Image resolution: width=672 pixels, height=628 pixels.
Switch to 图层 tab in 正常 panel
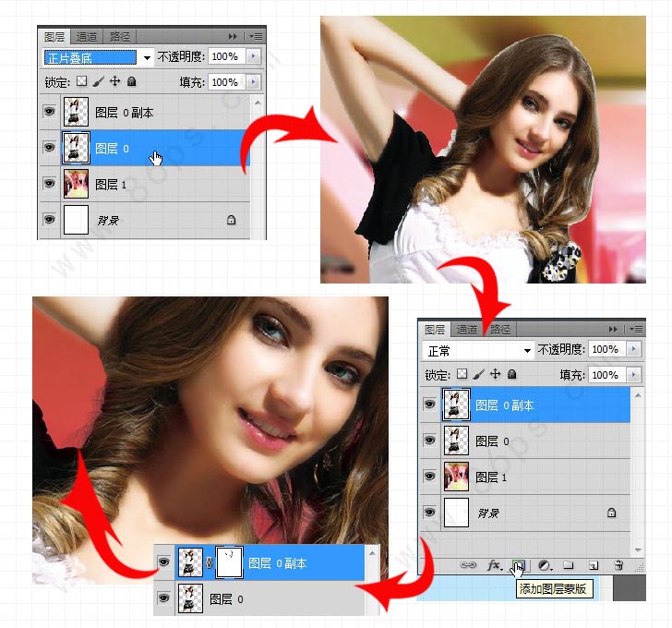pyautogui.click(x=435, y=329)
